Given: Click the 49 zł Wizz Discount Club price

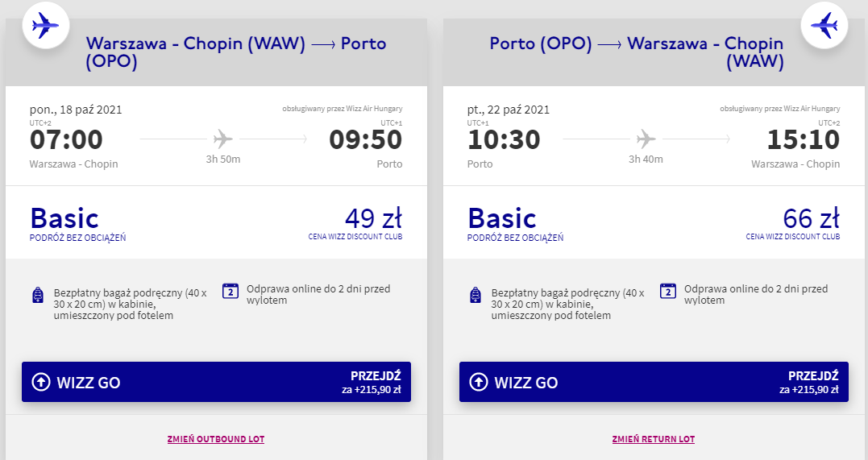Looking at the screenshot, I should [x=374, y=218].
